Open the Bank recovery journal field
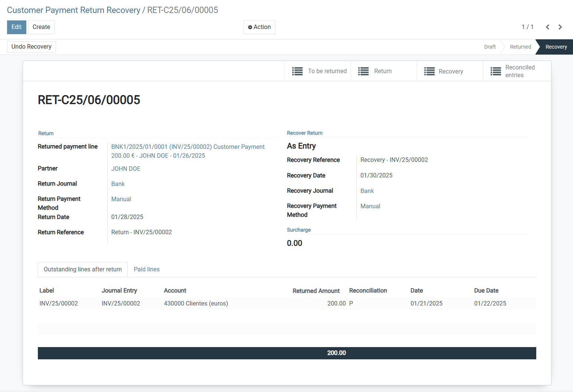This screenshot has width=573, height=392. point(367,191)
